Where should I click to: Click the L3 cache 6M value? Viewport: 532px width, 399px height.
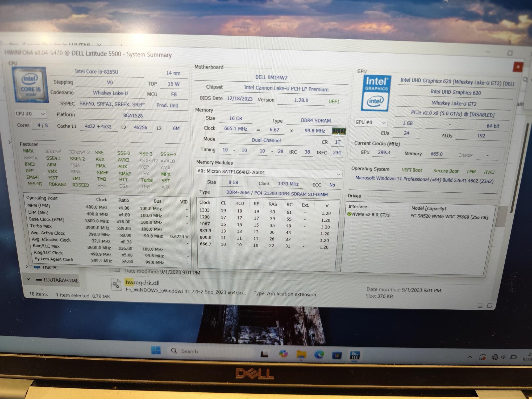[176, 128]
